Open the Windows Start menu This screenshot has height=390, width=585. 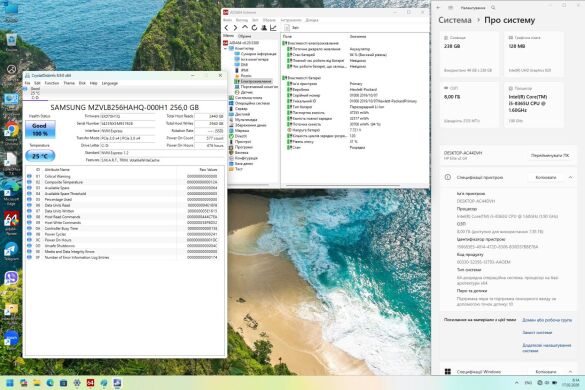click(x=10, y=383)
